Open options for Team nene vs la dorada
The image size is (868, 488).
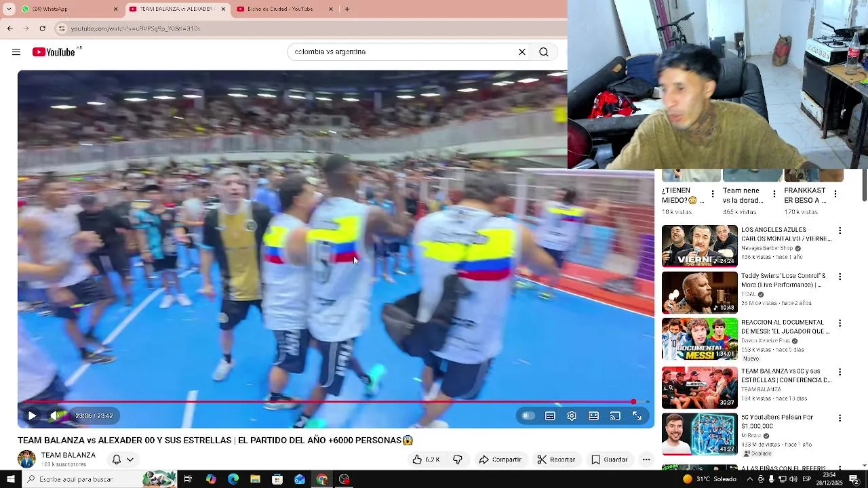pos(774,194)
